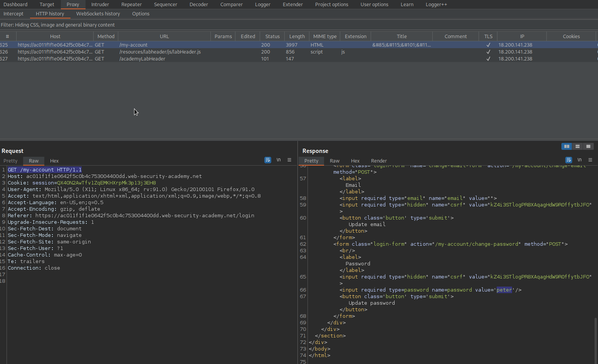Screen dimensions: 598x364
Task: Switch Response view to Raw
Action: (x=335, y=161)
